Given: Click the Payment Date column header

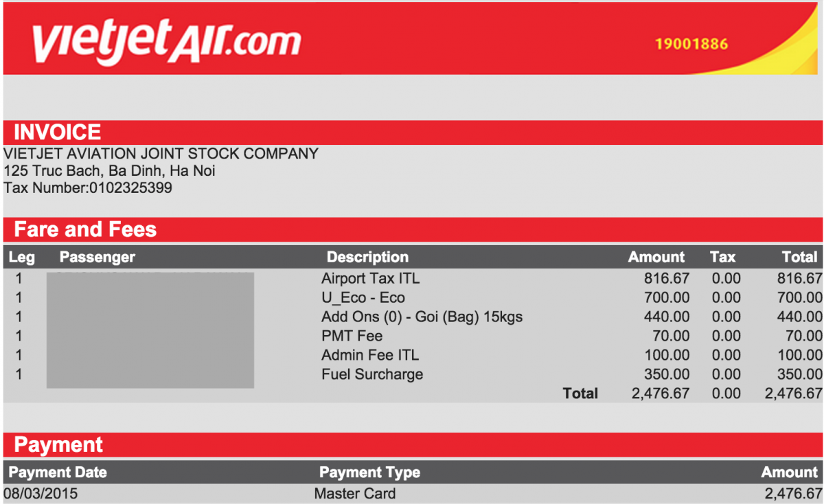Looking at the screenshot, I should [58, 472].
